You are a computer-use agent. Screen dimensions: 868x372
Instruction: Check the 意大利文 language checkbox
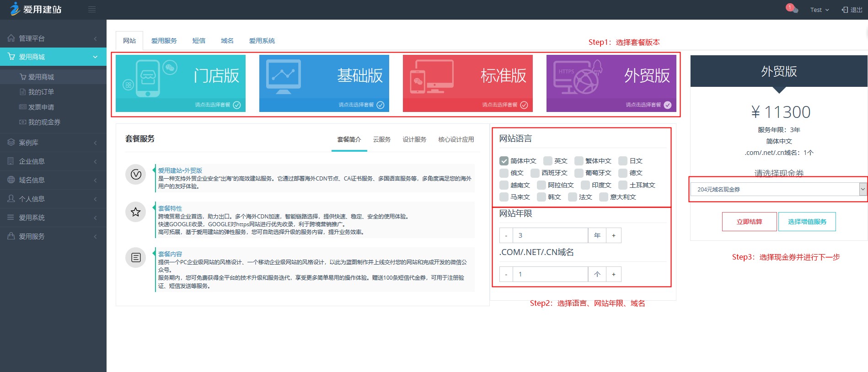coord(604,197)
